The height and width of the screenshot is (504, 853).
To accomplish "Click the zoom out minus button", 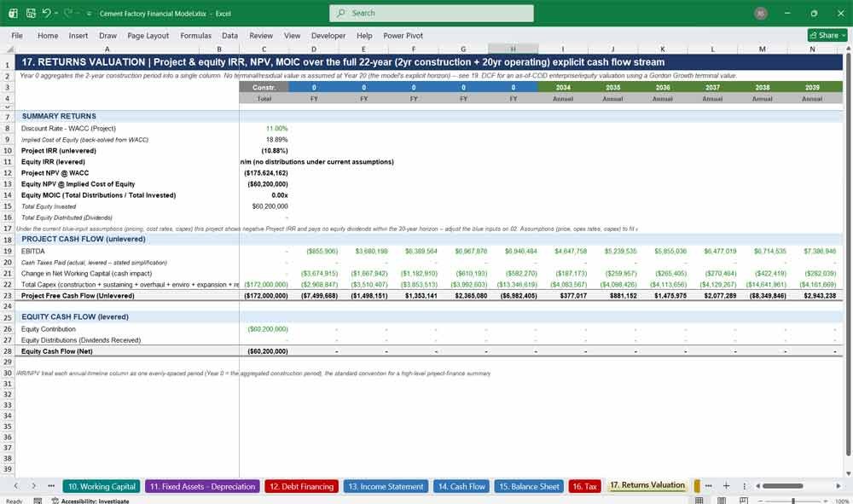I will [761, 501].
